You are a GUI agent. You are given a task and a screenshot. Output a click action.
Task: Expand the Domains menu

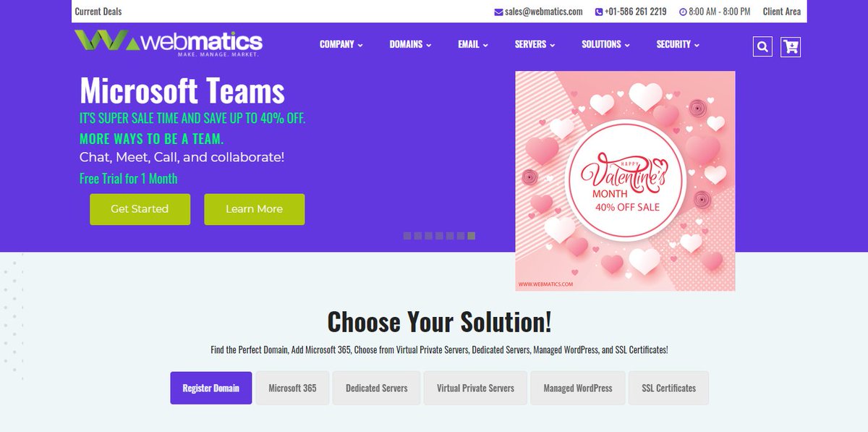[x=410, y=44]
